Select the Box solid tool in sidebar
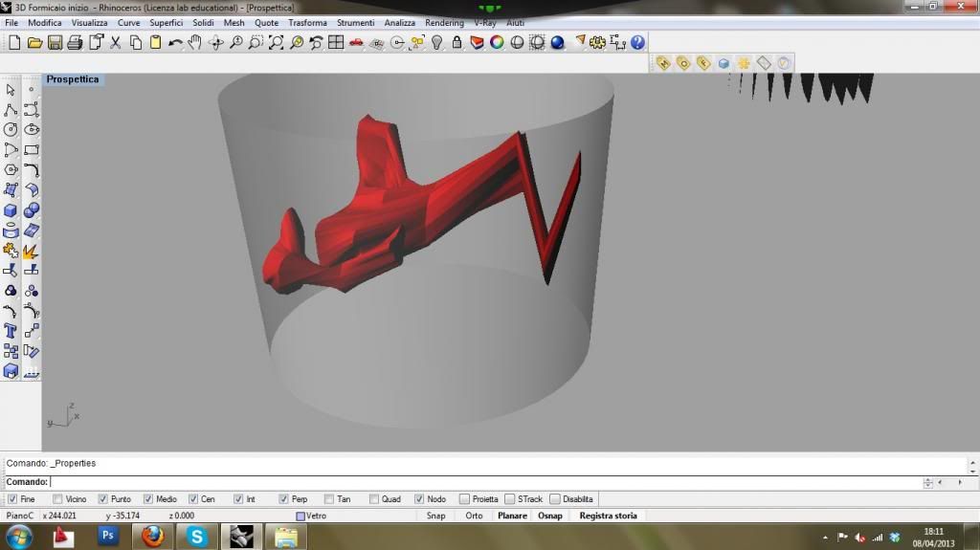 pos(11,210)
